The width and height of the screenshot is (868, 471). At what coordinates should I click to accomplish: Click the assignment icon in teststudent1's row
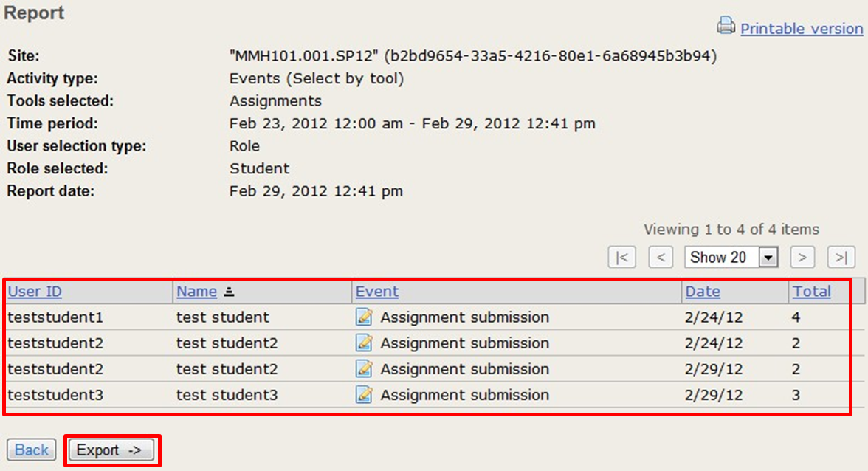(x=364, y=317)
